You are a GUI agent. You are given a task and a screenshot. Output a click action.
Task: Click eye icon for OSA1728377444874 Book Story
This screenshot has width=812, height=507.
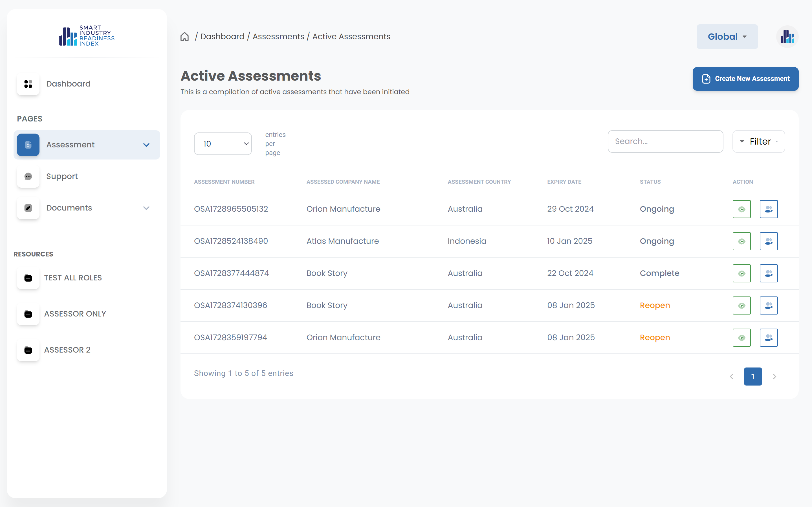click(x=741, y=274)
